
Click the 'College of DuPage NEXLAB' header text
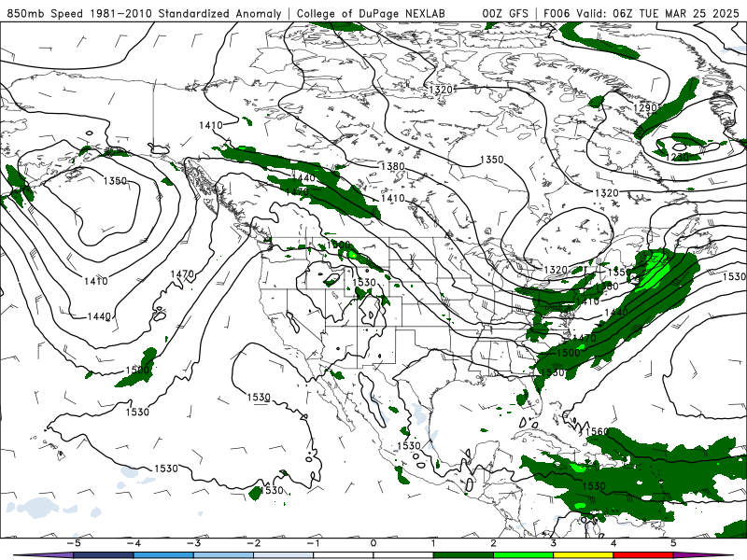pyautogui.click(x=371, y=13)
